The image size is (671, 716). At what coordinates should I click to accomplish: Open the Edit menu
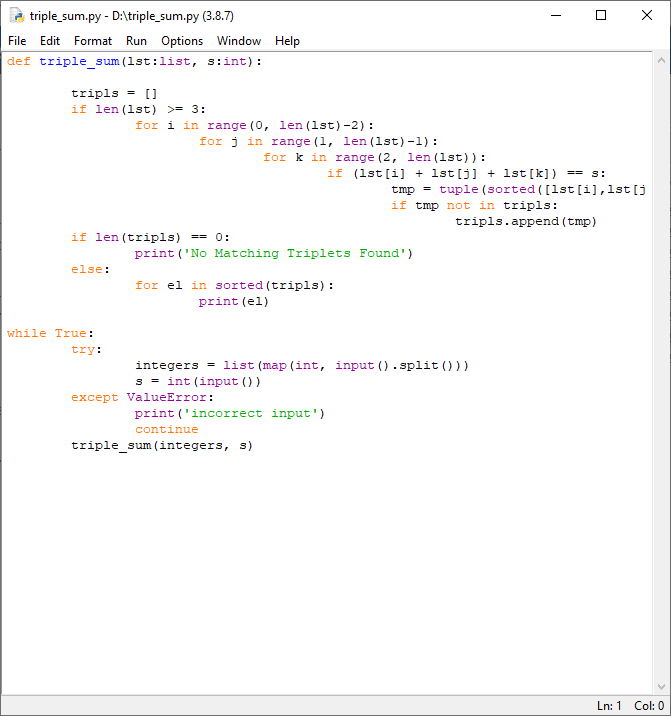[x=50, y=41]
